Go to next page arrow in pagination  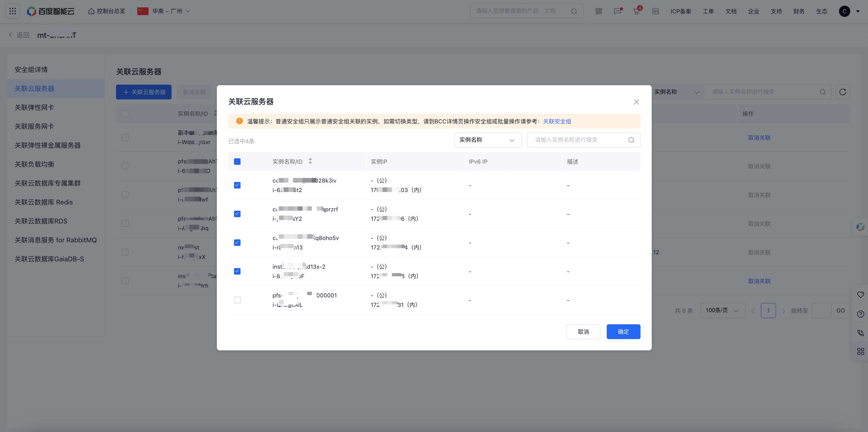click(x=784, y=311)
